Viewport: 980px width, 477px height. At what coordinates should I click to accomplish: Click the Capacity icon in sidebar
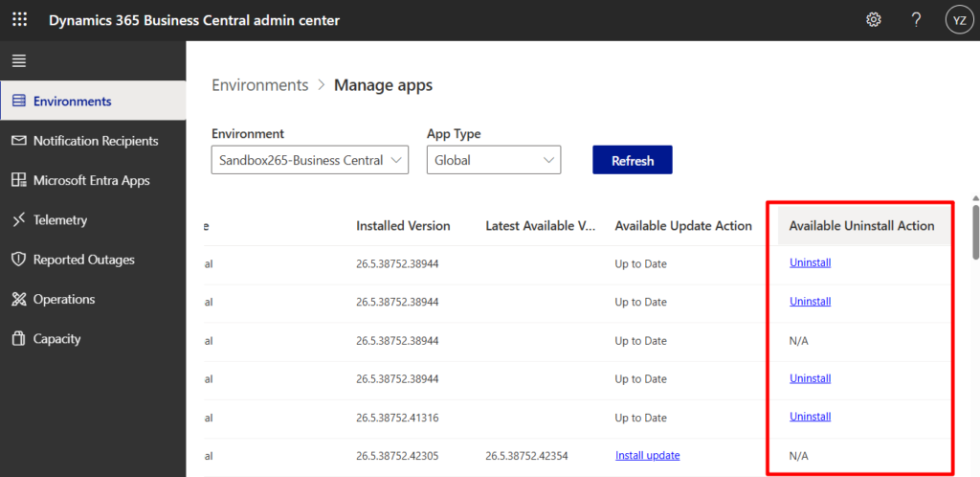coord(18,339)
